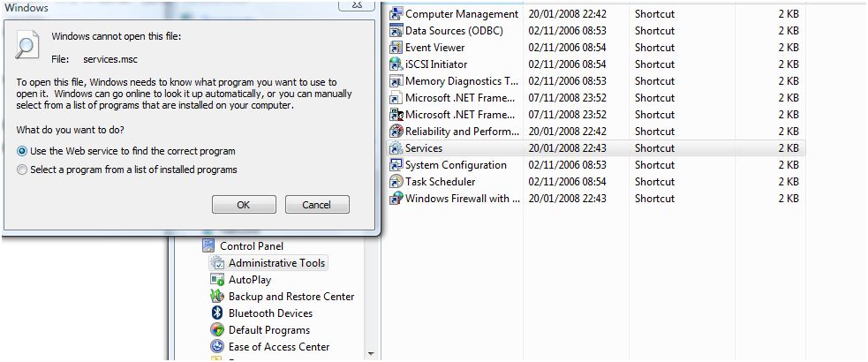Close the Windows cannot open dialog
Image resolution: width=868 pixels, height=362 pixels.
(358, 4)
